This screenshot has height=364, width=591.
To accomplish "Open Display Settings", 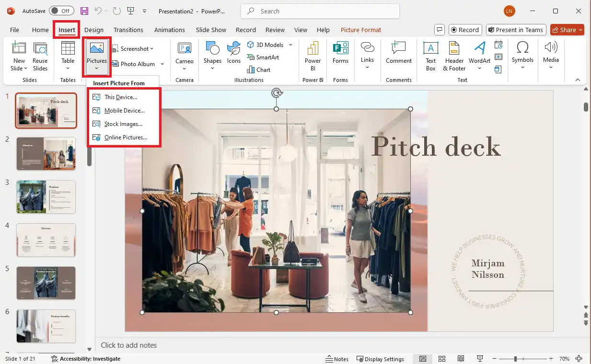I will point(380,359).
